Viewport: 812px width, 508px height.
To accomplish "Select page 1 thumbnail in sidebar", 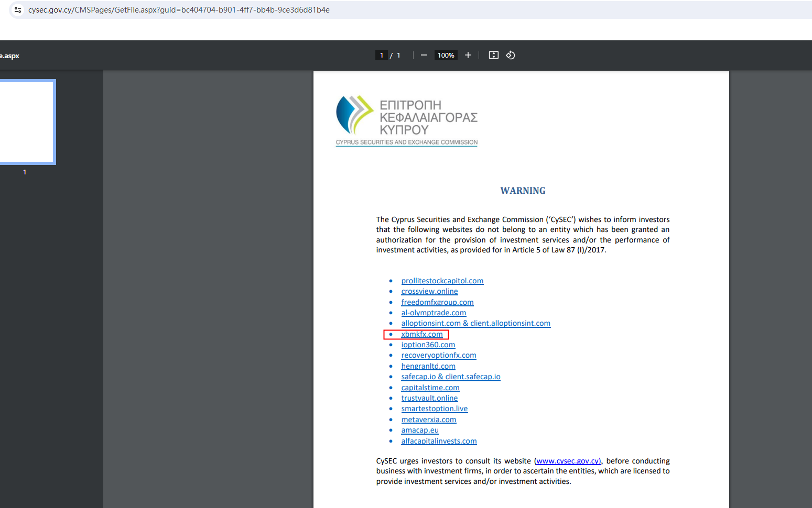I will pyautogui.click(x=27, y=122).
